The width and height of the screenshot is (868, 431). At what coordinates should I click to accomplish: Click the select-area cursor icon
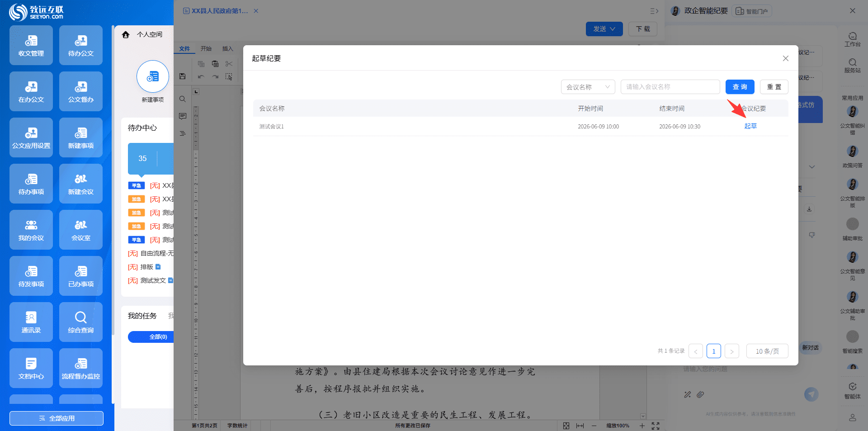(229, 76)
